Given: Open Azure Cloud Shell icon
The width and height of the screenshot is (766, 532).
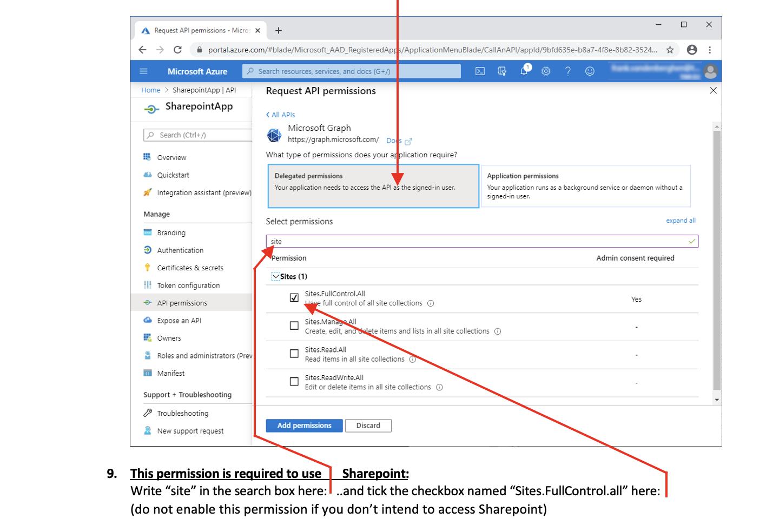Looking at the screenshot, I should click(x=480, y=71).
